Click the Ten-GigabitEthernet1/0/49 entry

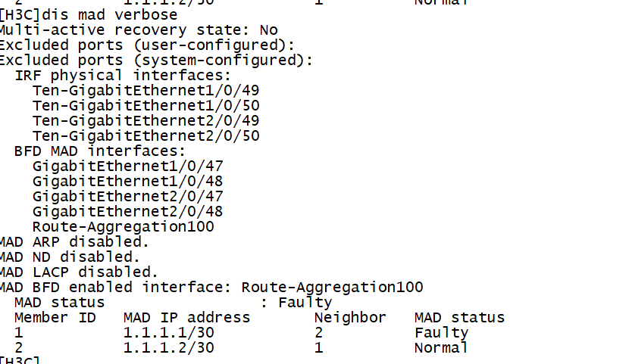(145, 91)
